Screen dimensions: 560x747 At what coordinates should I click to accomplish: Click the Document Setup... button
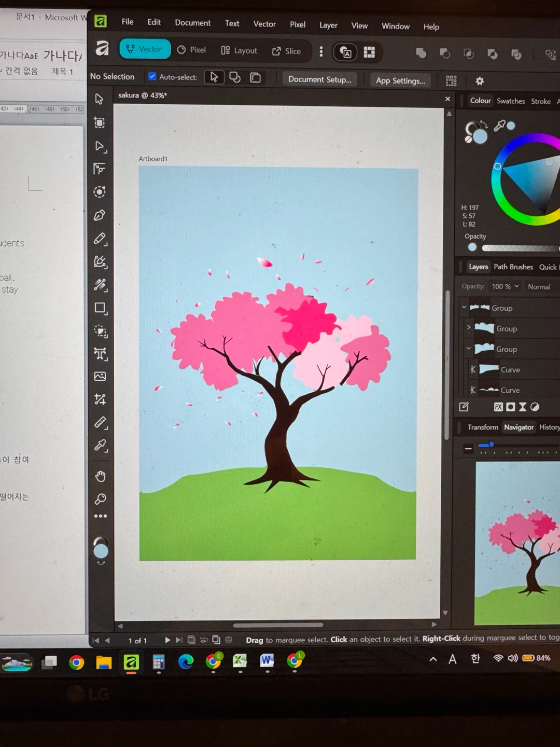click(320, 79)
